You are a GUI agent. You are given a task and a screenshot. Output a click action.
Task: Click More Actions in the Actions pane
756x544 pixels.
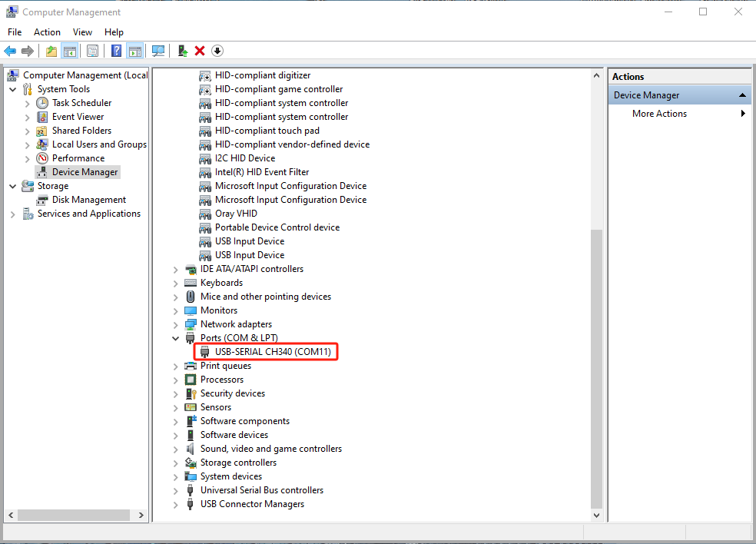click(x=659, y=114)
